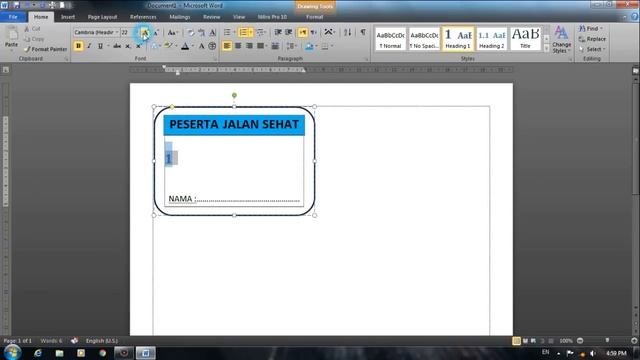
Task: Switch to the Insert tab
Action: (68, 17)
